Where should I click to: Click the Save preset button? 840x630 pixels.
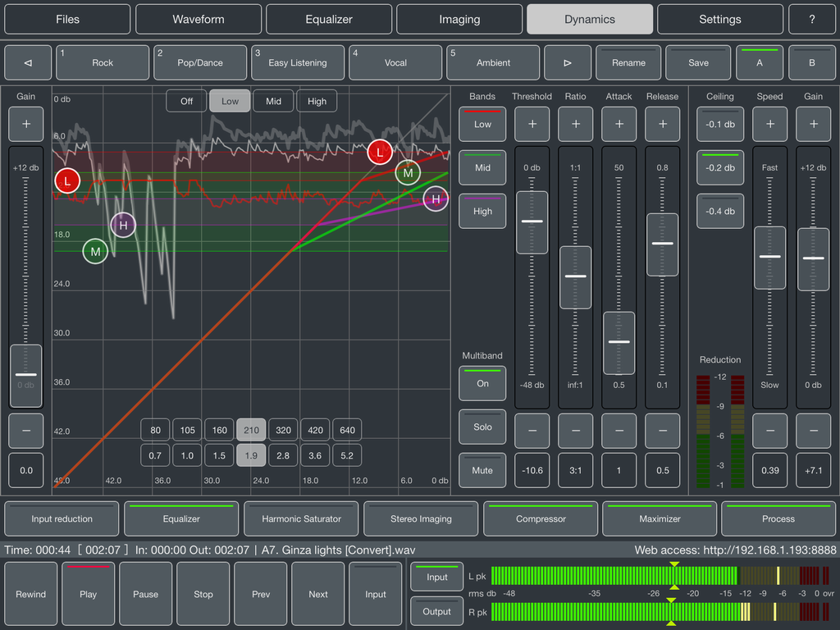tap(698, 62)
